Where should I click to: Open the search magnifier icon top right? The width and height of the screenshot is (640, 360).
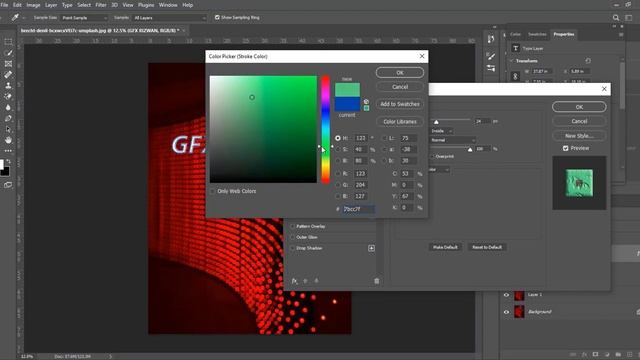click(616, 18)
